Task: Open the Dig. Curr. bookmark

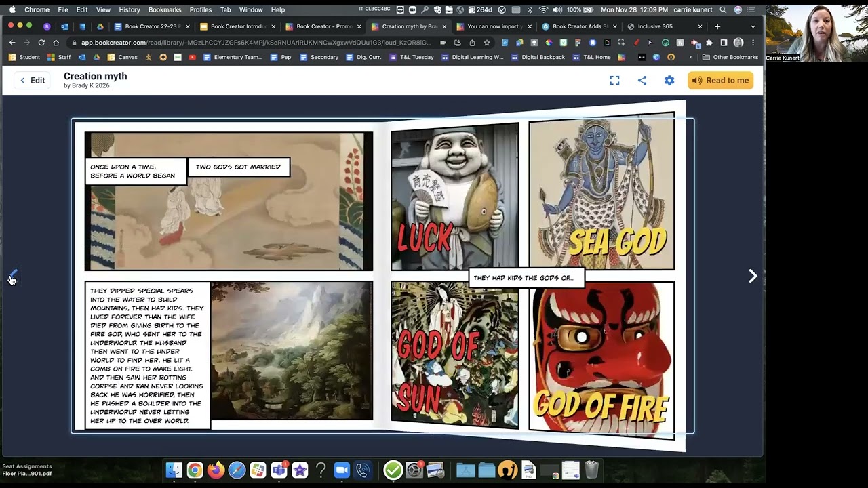Action: point(363,57)
